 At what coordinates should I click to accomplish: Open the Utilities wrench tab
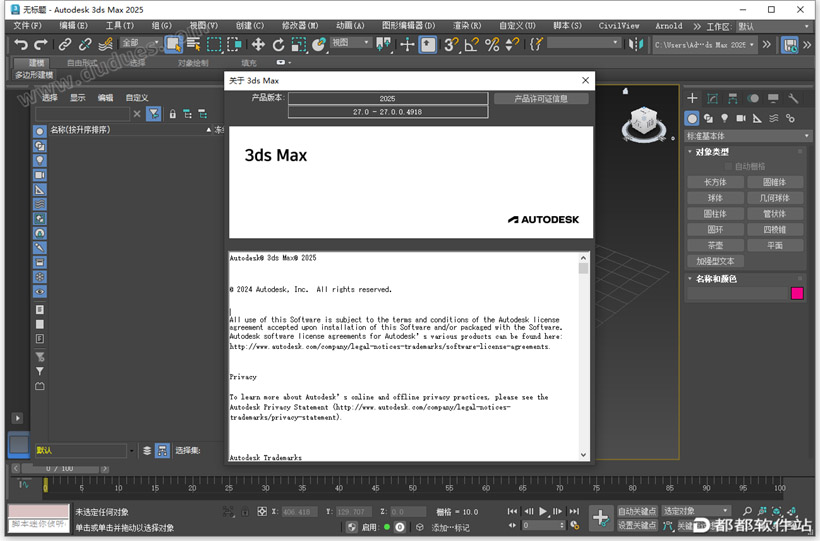pos(793,98)
